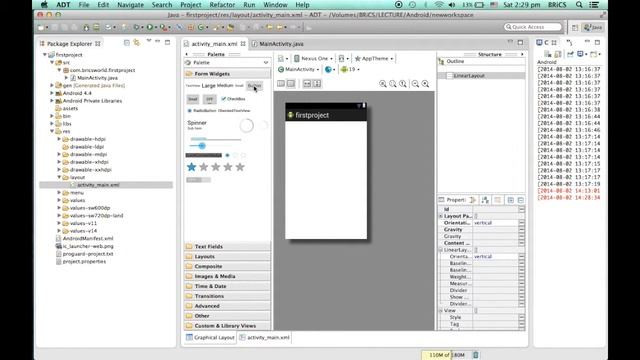The height and width of the screenshot is (360, 640).
Task: Open the Palette options dropdown arrow
Action: [x=266, y=62]
